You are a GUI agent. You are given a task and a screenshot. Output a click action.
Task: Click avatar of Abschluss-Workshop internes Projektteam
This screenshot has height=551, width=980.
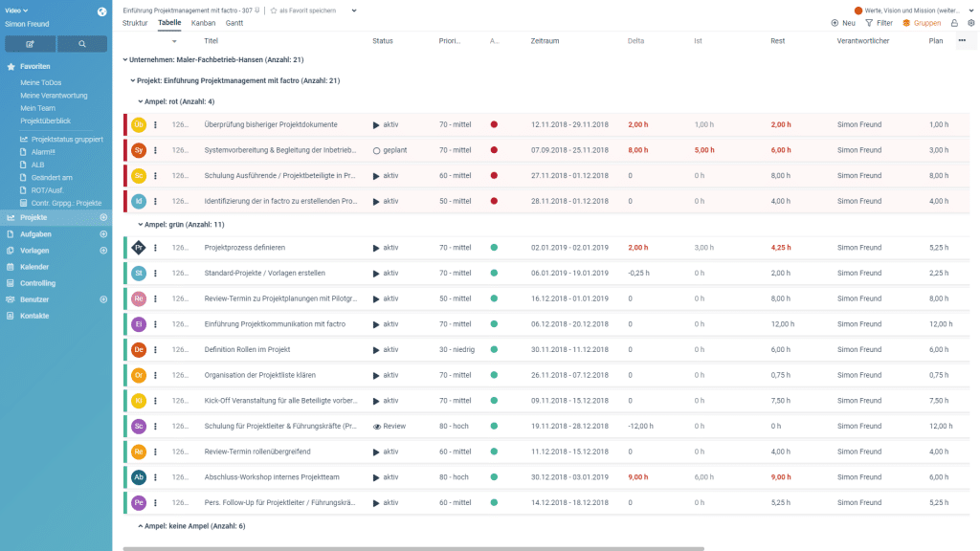139,477
